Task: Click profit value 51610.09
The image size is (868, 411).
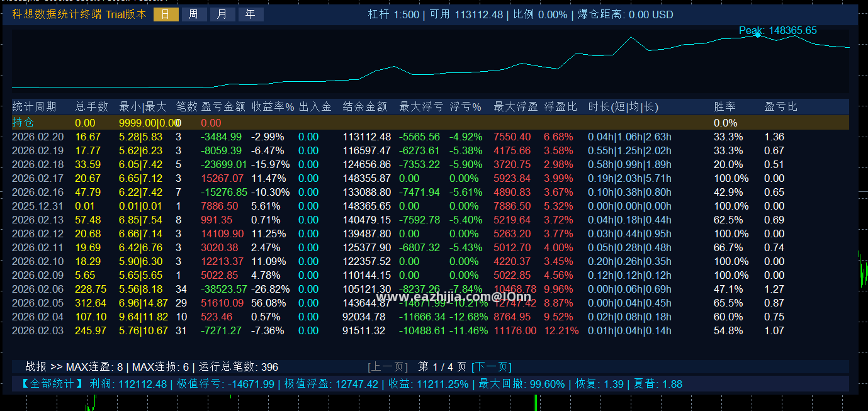Action: pyautogui.click(x=222, y=303)
